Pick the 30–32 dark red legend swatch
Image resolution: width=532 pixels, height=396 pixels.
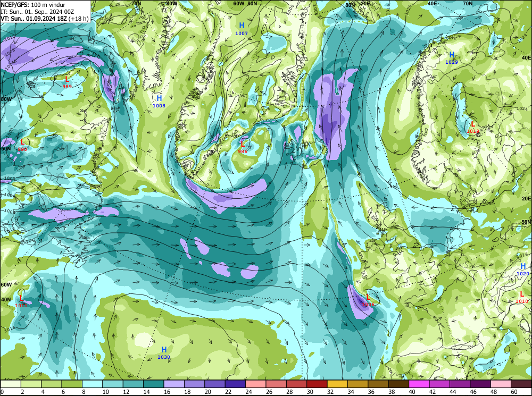317,384
